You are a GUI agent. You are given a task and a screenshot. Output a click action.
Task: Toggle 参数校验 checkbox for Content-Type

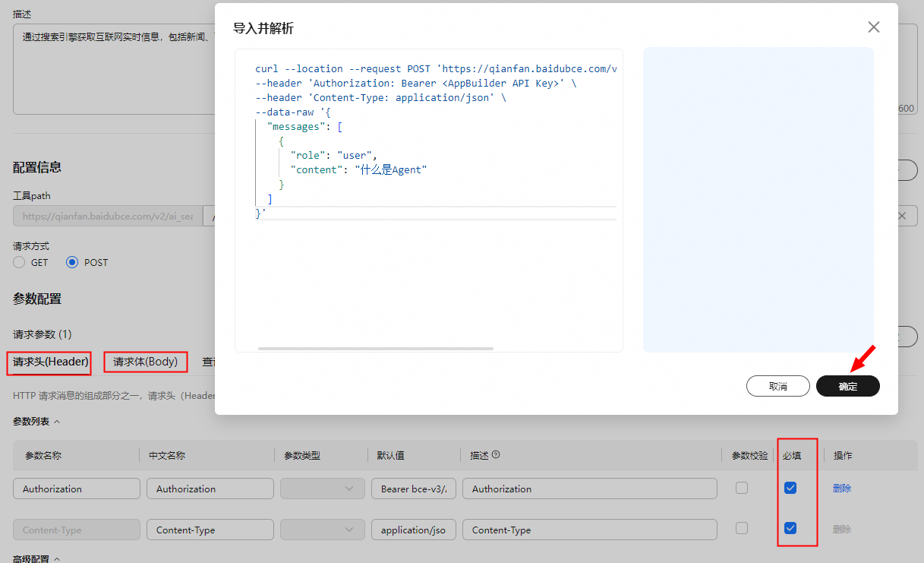[742, 528]
